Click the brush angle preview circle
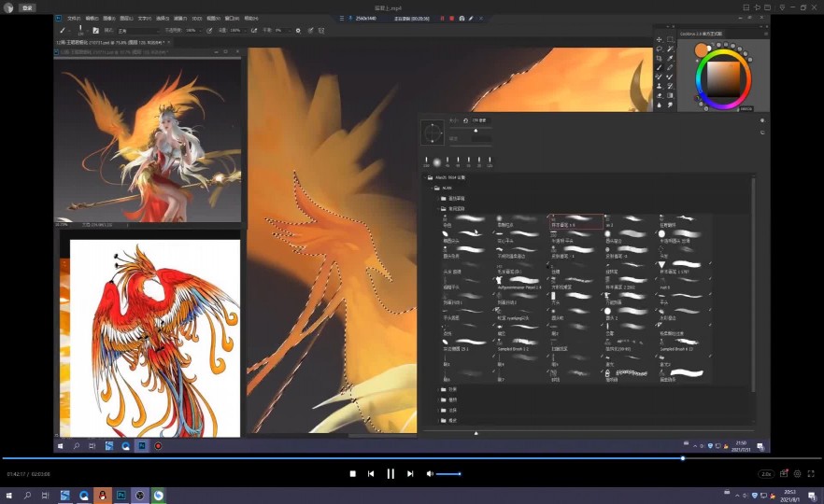Screen dimensions: 824x504 click(433, 133)
